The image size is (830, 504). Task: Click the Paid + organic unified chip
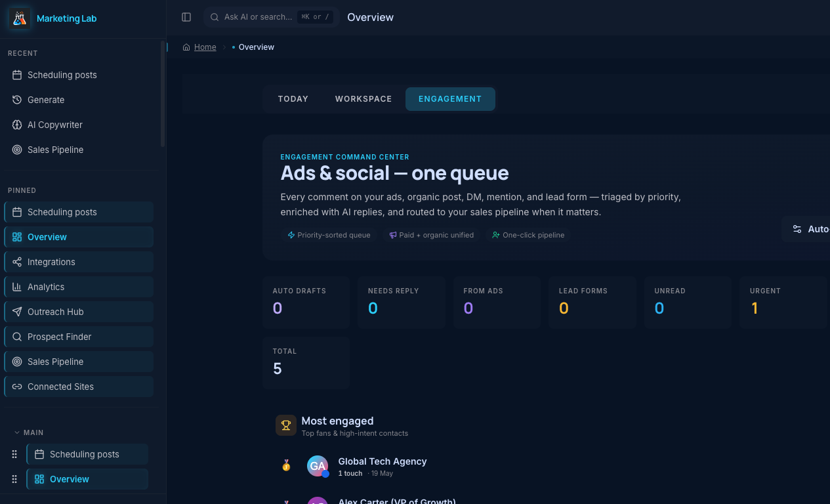(x=432, y=235)
